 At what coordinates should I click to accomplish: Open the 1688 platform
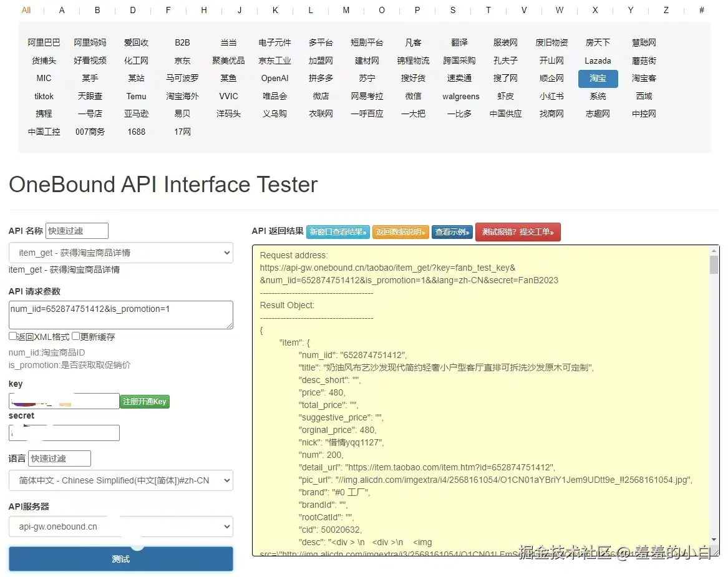tap(136, 132)
